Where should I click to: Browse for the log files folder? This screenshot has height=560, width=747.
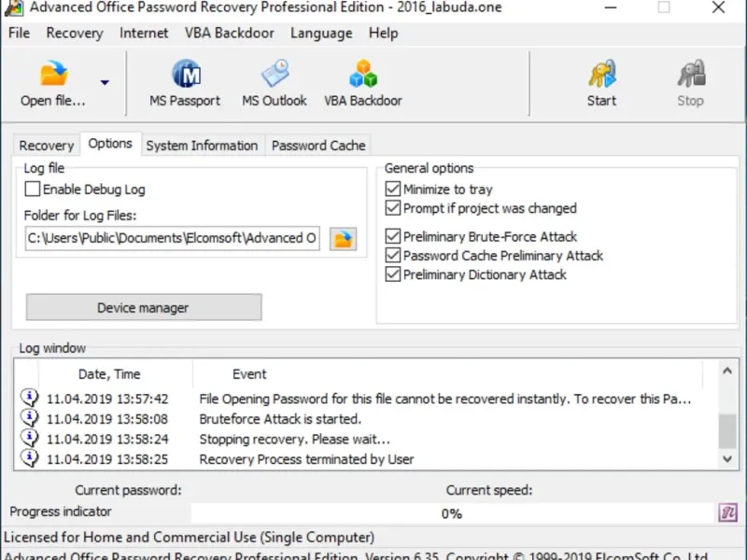(344, 238)
